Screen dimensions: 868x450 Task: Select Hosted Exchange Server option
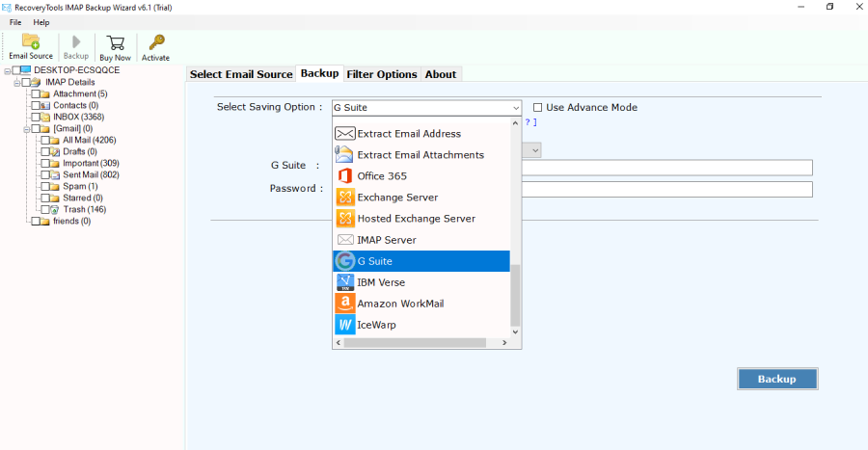pyautogui.click(x=416, y=219)
